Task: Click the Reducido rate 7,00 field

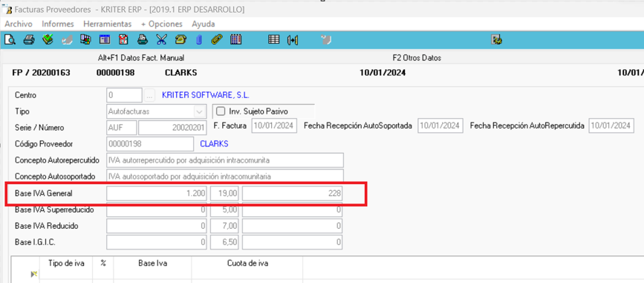Action: coord(224,226)
